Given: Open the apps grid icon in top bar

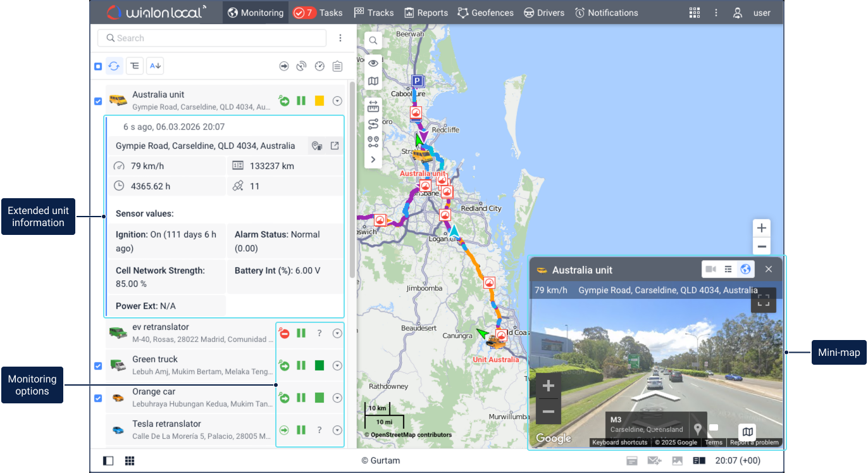Looking at the screenshot, I should coord(695,13).
